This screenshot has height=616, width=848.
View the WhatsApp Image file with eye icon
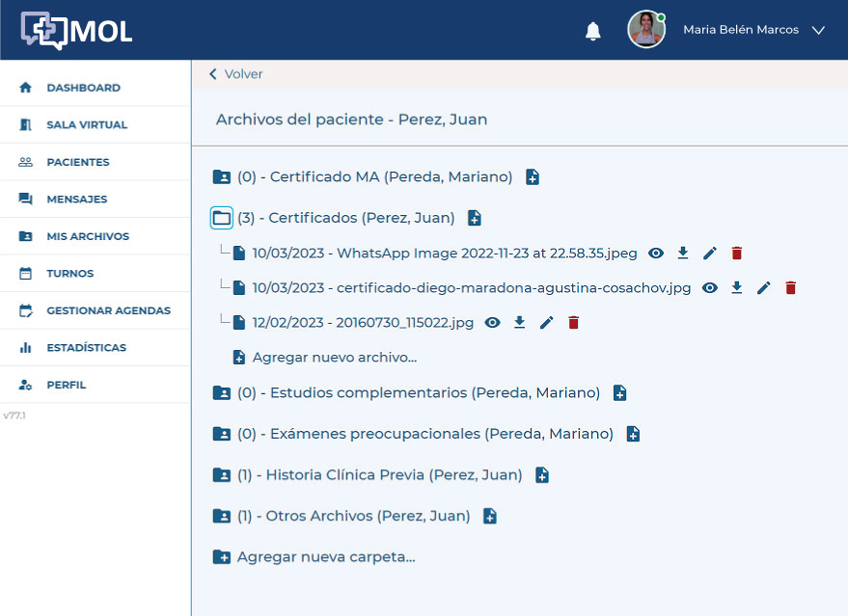point(656,253)
